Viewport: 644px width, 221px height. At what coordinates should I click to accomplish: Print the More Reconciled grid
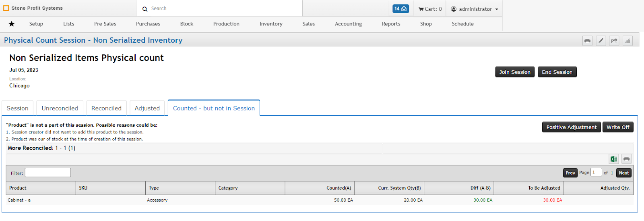click(x=626, y=159)
